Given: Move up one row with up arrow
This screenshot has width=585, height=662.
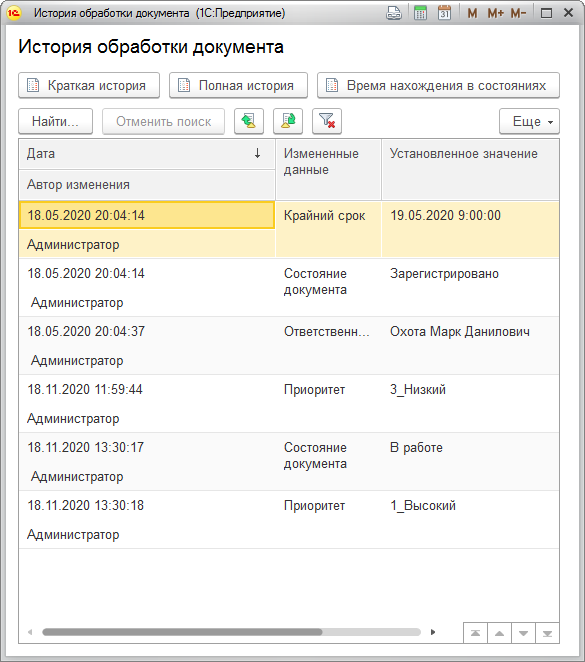Looking at the screenshot, I should coord(499,633).
